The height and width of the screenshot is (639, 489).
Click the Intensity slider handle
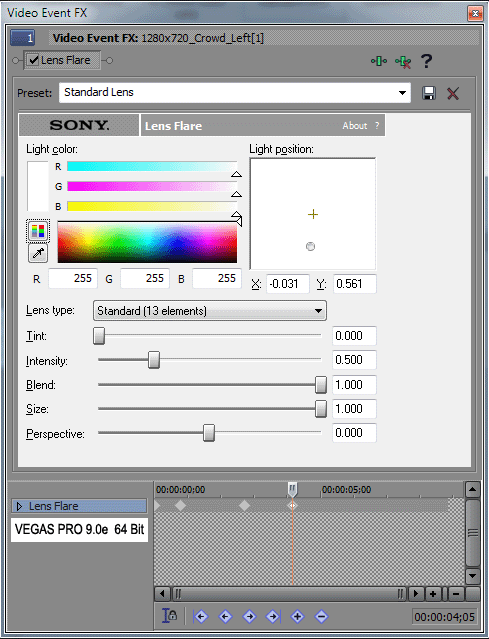pos(154,360)
